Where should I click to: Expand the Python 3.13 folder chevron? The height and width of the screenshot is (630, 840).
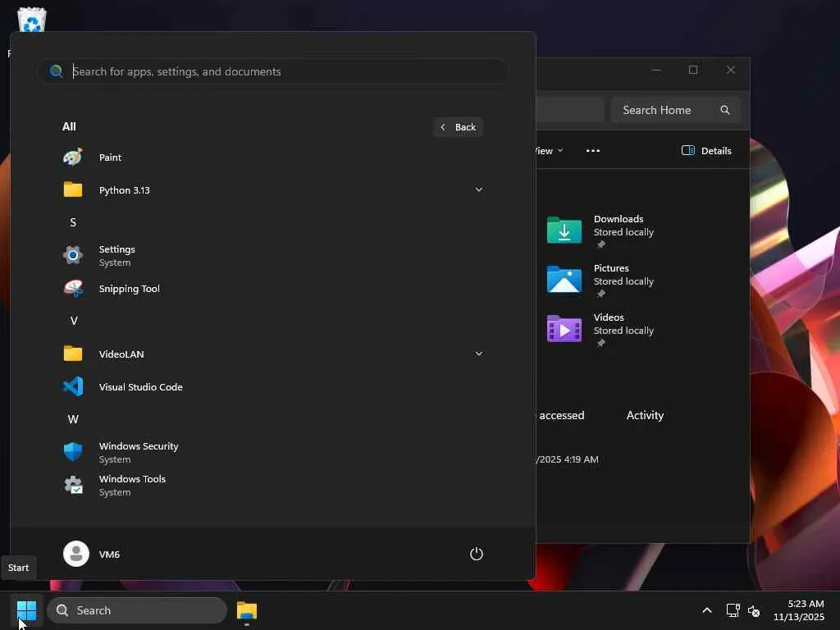(x=479, y=189)
